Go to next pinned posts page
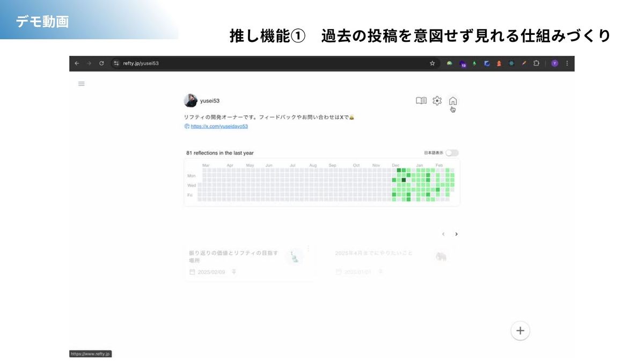This screenshot has height=362, width=644. pos(456,234)
